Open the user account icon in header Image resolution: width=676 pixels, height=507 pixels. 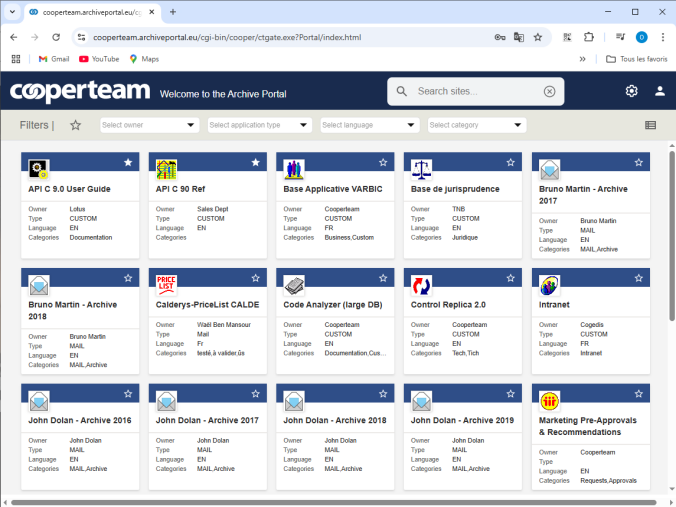[660, 91]
